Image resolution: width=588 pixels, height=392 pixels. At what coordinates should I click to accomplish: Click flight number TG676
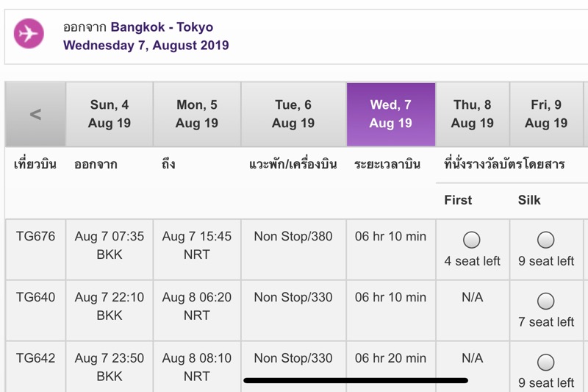coord(35,236)
